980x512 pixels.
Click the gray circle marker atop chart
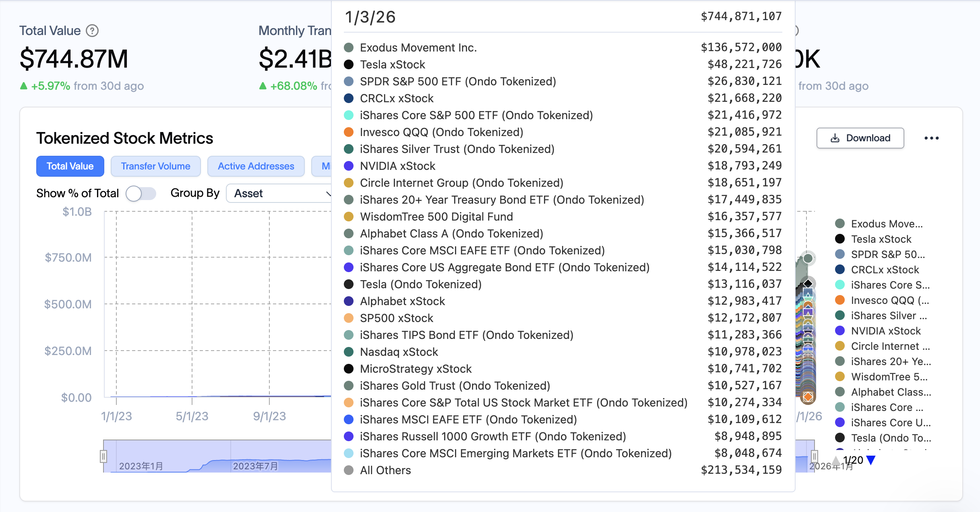[808, 258]
